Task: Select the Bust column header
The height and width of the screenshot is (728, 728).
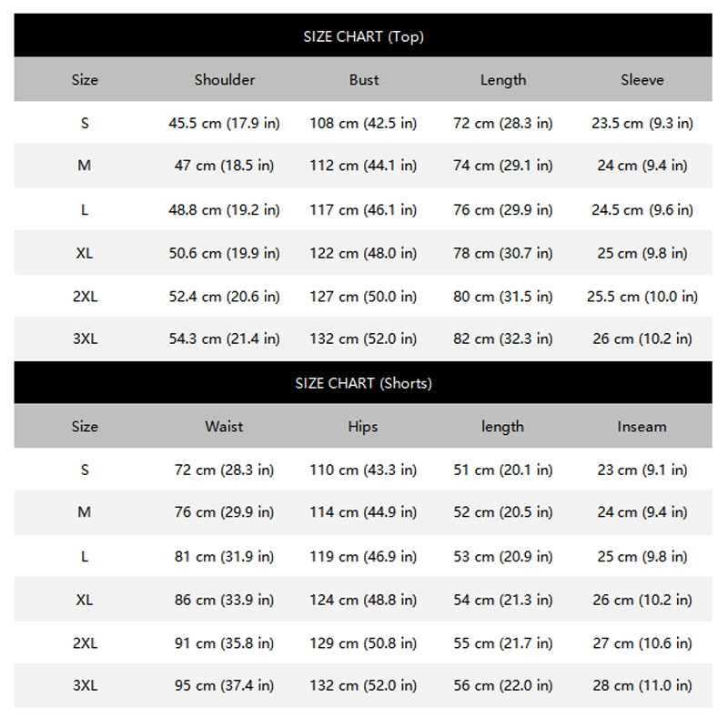Action: (363, 80)
